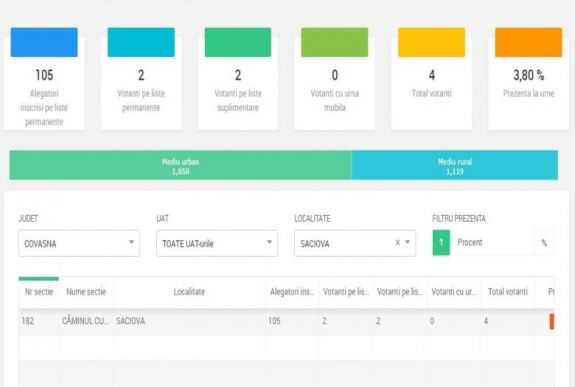Click the Alegatori inscrisi pe liste permanente label
Image resolution: width=575 pixels, height=387 pixels.
[44, 107]
